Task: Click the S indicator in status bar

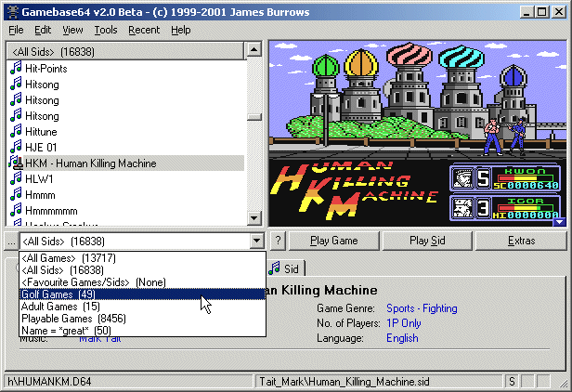Action: pyautogui.click(x=512, y=382)
